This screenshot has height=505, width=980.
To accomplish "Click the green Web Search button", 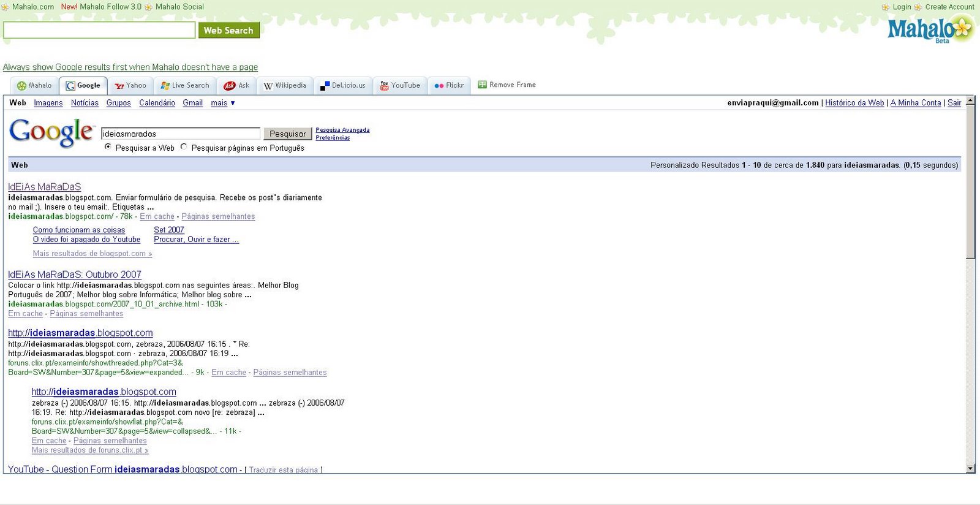I will point(228,30).
